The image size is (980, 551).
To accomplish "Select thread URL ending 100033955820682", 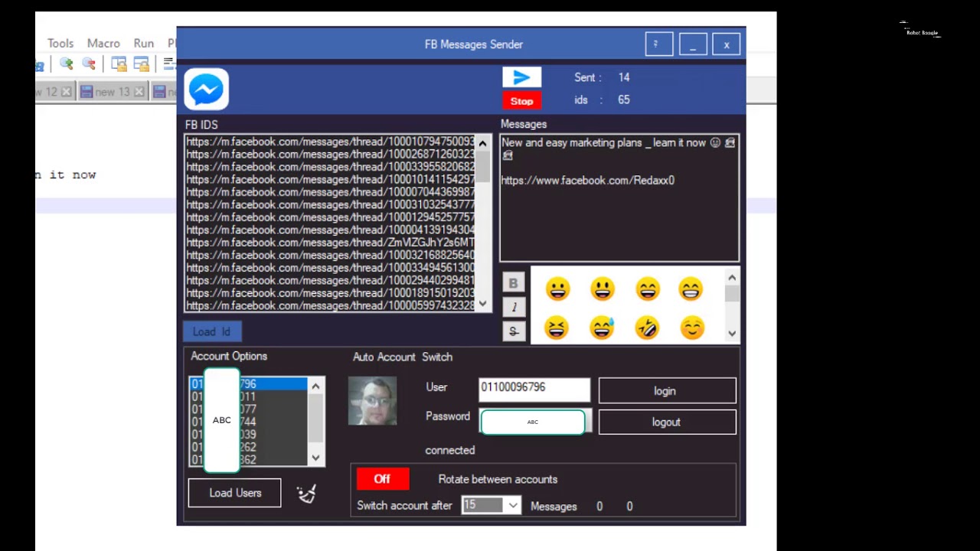I will coord(330,167).
